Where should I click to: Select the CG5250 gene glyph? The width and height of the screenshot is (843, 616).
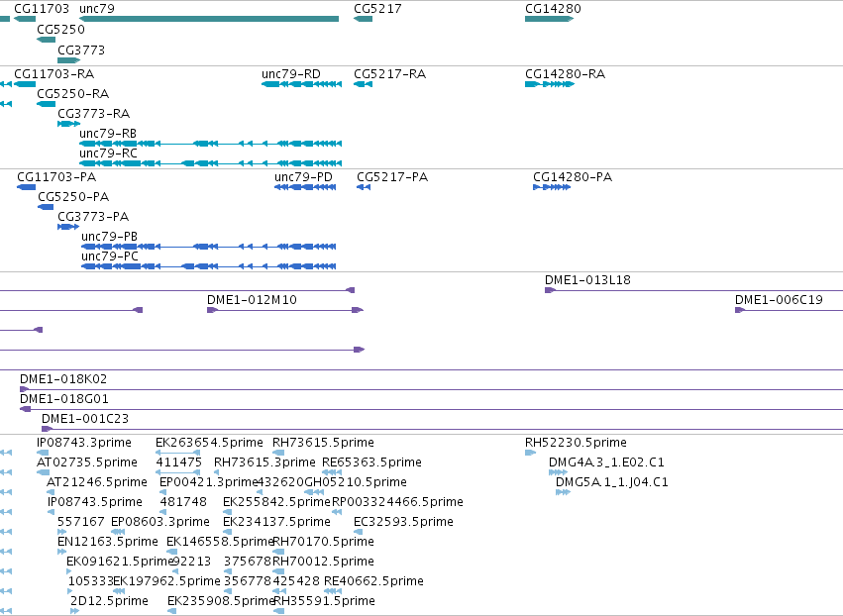(47, 40)
